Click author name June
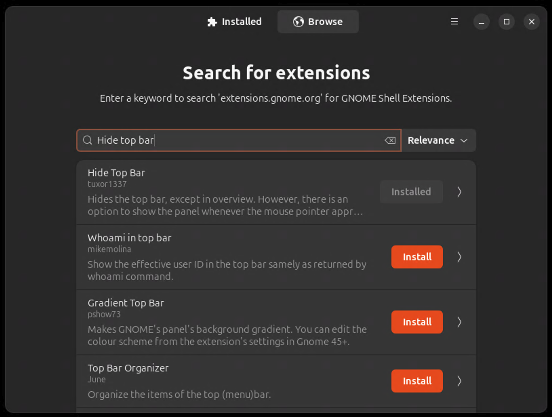 [96, 379]
